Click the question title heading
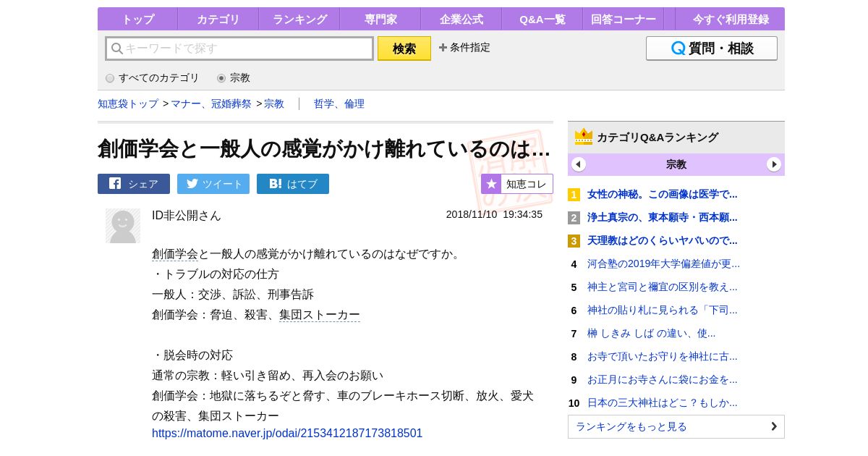The image size is (868, 456). coord(324,148)
